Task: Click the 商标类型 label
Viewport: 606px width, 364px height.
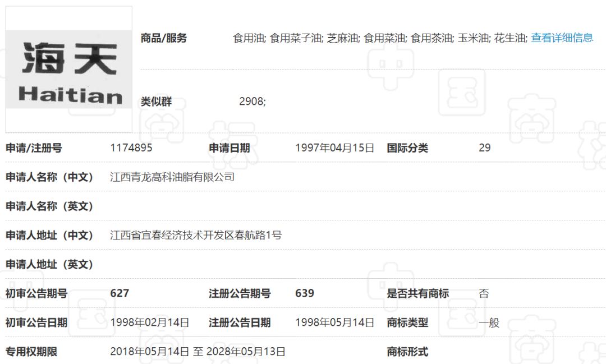Action: (x=407, y=322)
